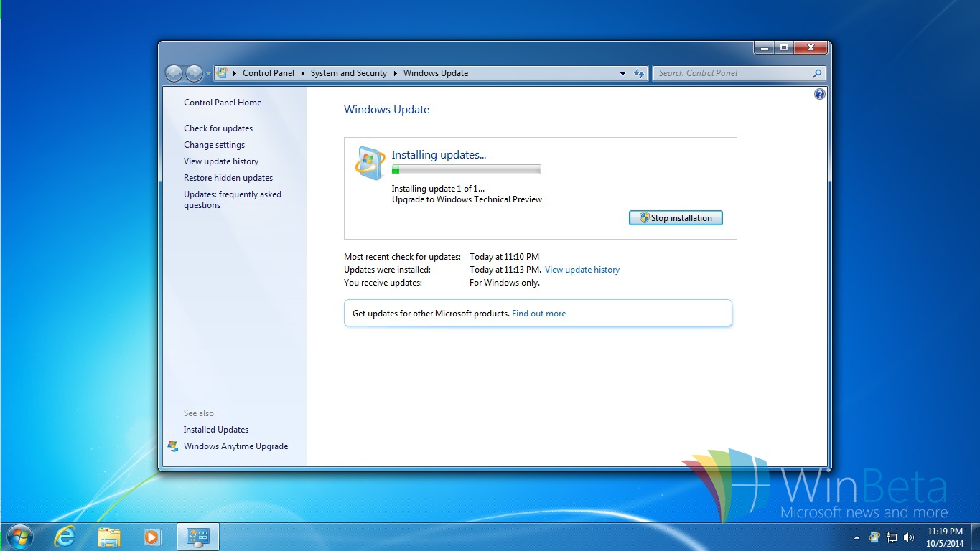
Task: Open Windows Anytime Upgrade link
Action: pos(235,446)
